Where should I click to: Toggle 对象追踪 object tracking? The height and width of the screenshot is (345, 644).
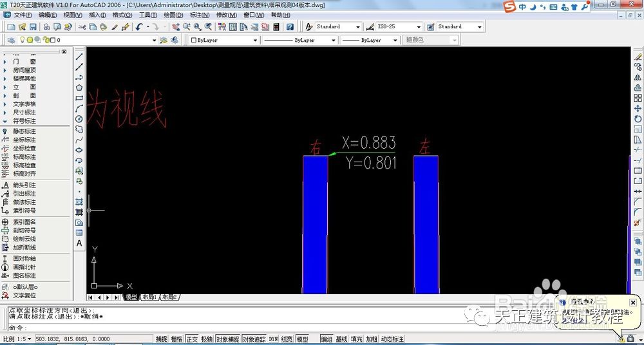coord(254,339)
